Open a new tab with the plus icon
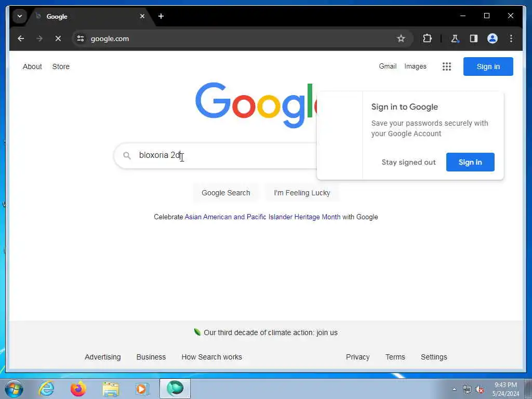This screenshot has height=399, width=532. coord(161,16)
